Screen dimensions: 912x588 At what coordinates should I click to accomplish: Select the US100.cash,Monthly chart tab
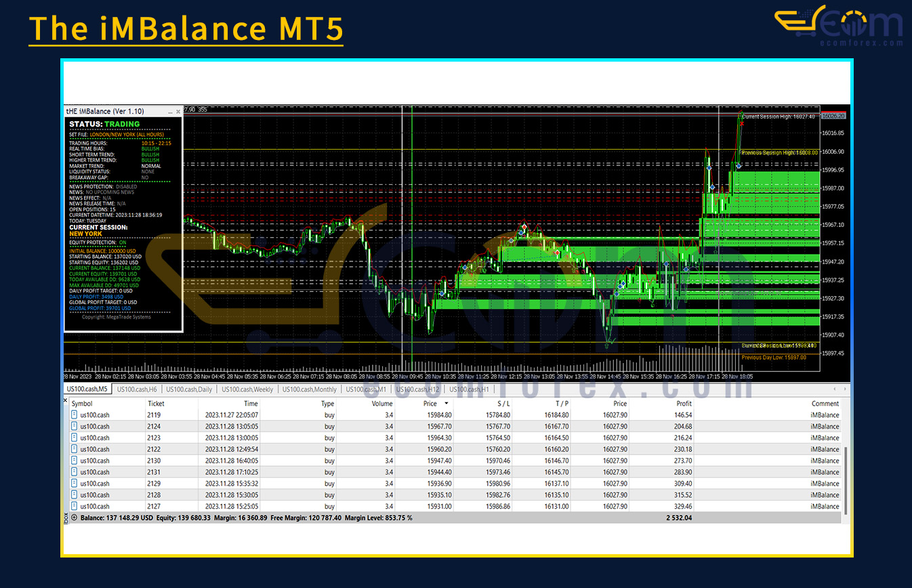(x=310, y=390)
